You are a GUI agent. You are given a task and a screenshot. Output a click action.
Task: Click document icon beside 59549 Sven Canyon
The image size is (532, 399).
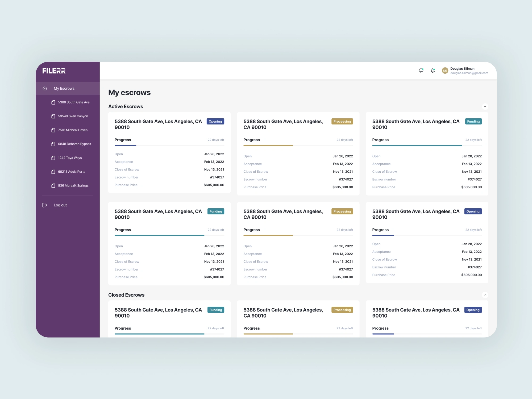(x=53, y=116)
